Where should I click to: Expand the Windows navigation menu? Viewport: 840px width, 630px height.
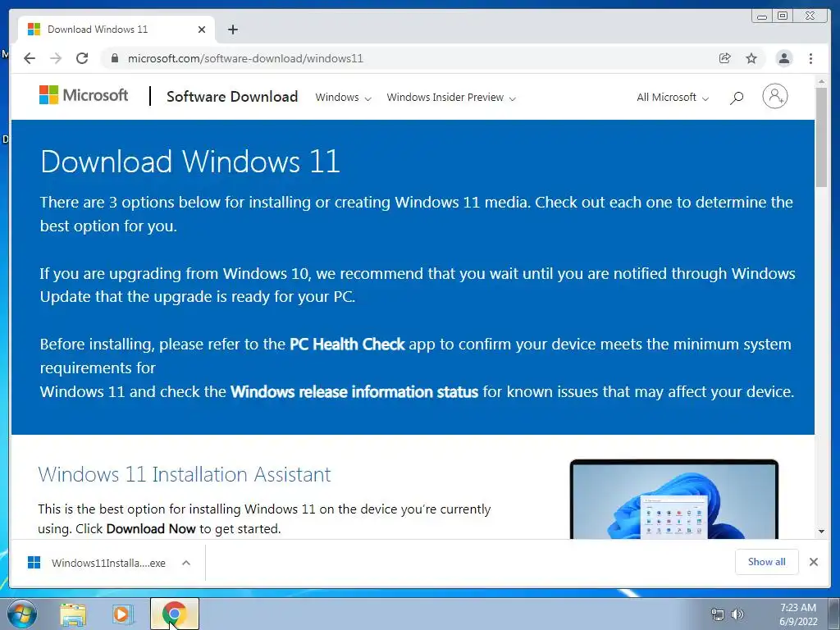343,98
